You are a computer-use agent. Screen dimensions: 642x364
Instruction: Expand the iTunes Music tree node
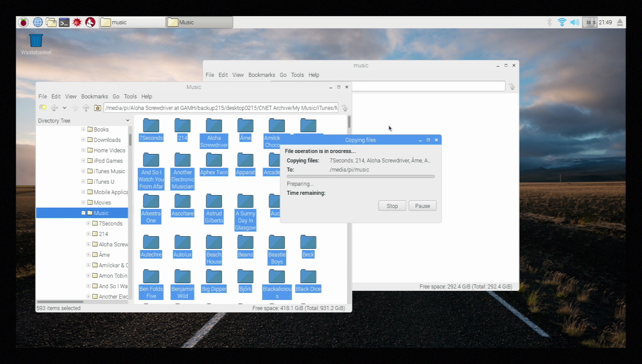pyautogui.click(x=83, y=171)
